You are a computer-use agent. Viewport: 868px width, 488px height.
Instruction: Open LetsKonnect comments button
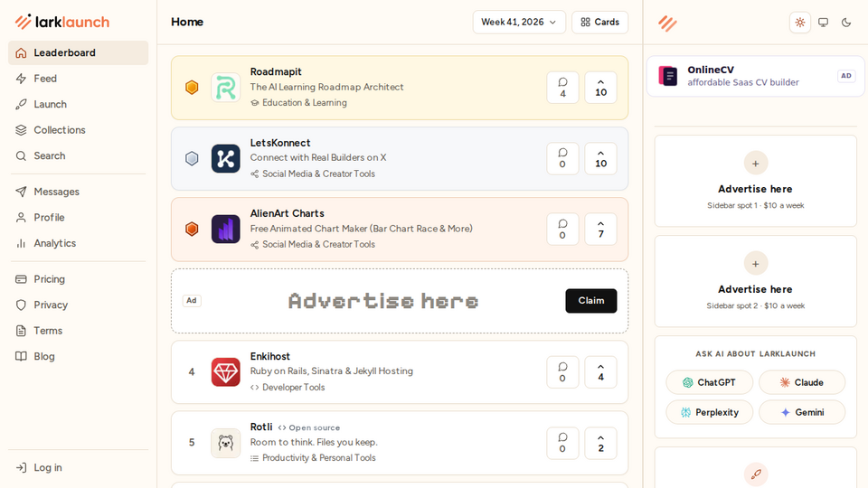coord(562,158)
